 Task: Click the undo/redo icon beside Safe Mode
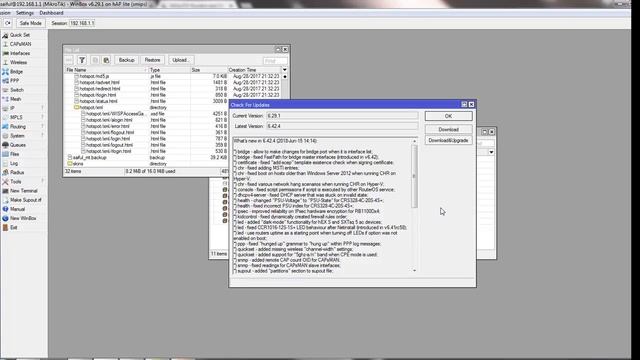click(x=8, y=23)
